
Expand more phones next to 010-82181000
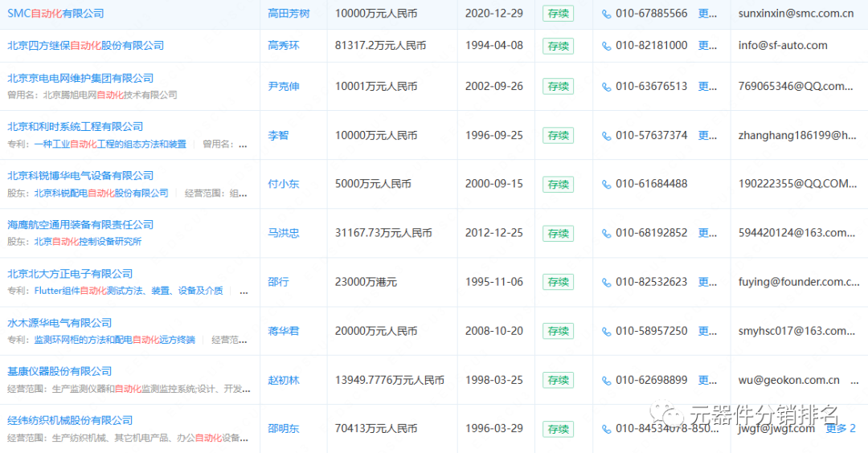pyautogui.click(x=707, y=45)
